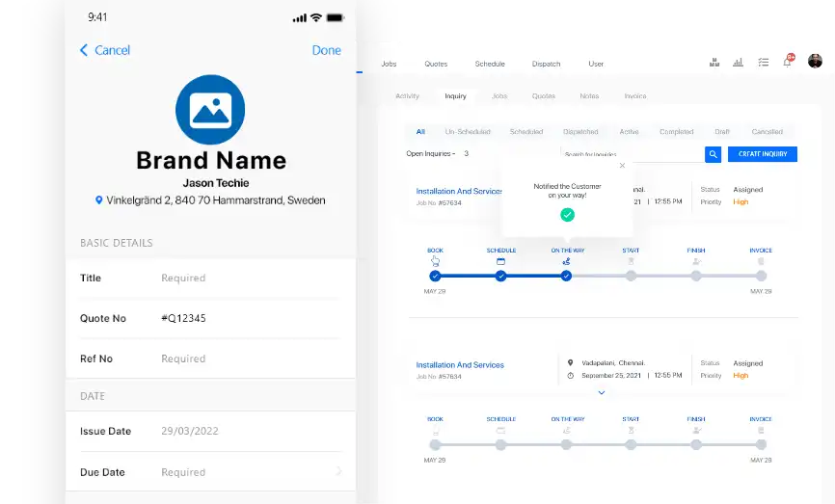Click the grey Finish node in Vadapalani timeline
Screen dimensions: 835x504
696,445
